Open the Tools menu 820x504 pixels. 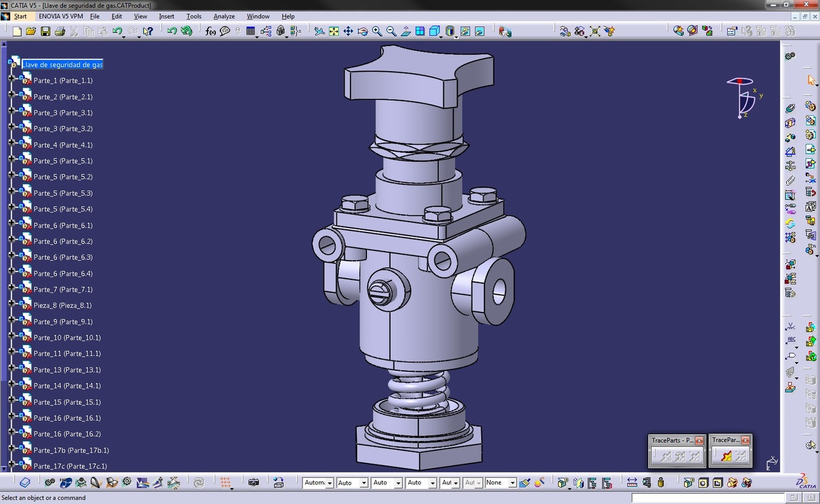coord(193,16)
